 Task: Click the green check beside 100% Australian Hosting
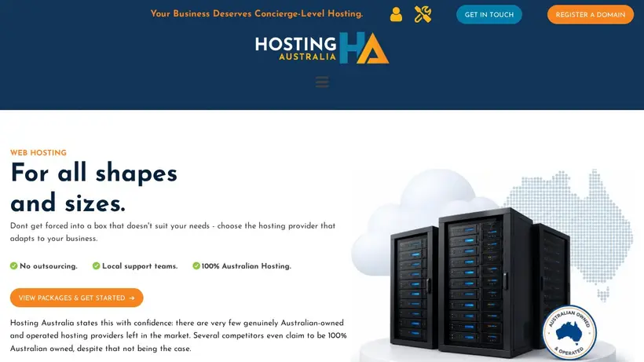196,266
